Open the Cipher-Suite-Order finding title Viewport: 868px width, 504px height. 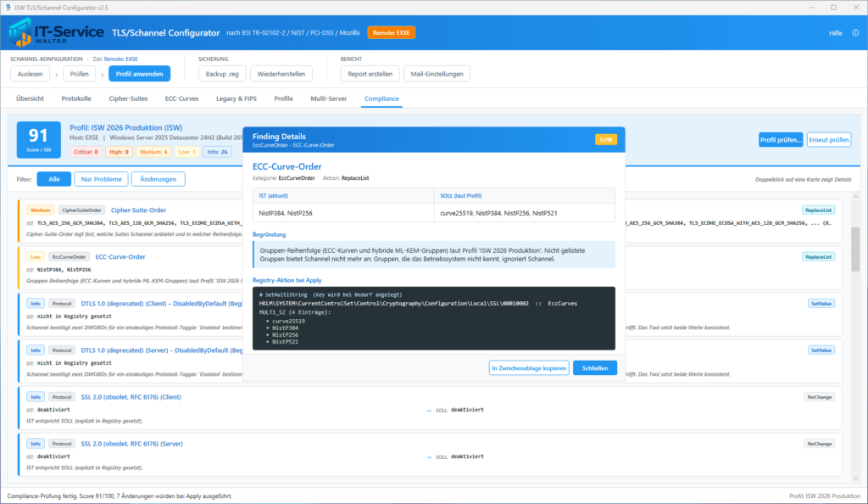138,210
